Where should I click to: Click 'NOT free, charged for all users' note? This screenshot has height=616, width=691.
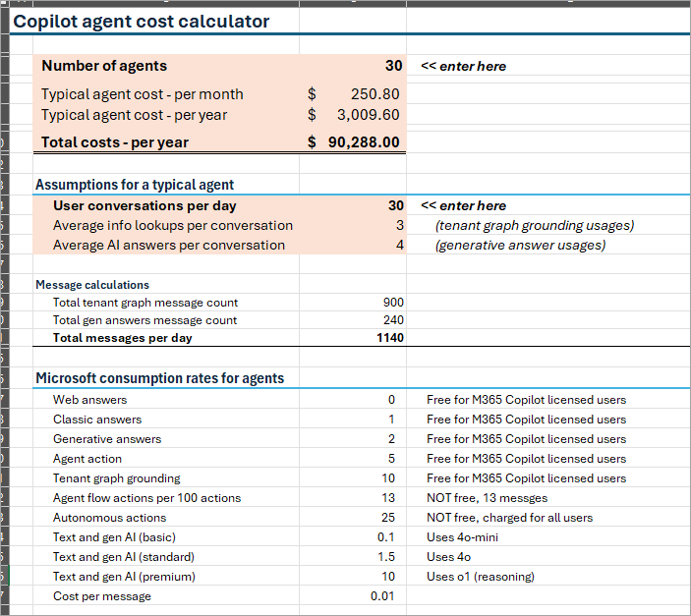click(x=510, y=518)
